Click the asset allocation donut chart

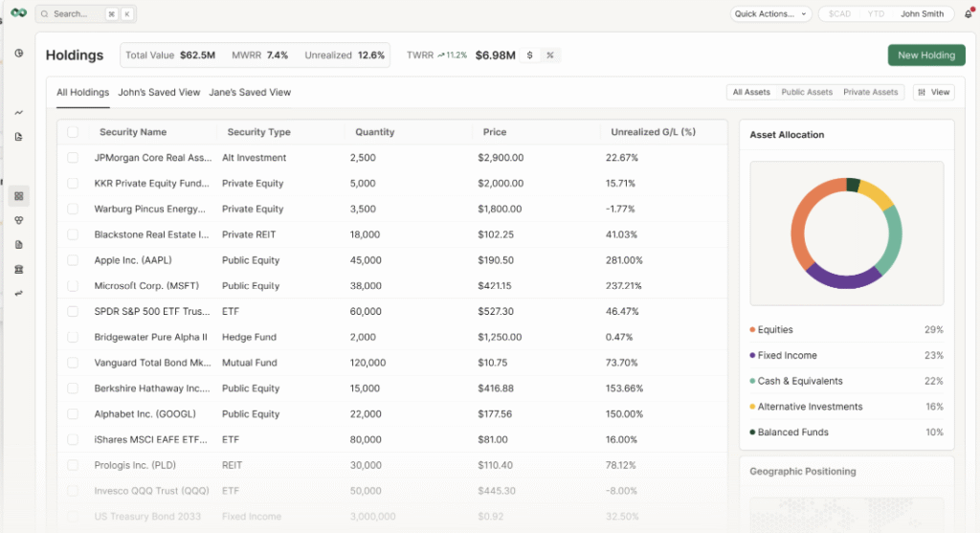[x=846, y=233]
